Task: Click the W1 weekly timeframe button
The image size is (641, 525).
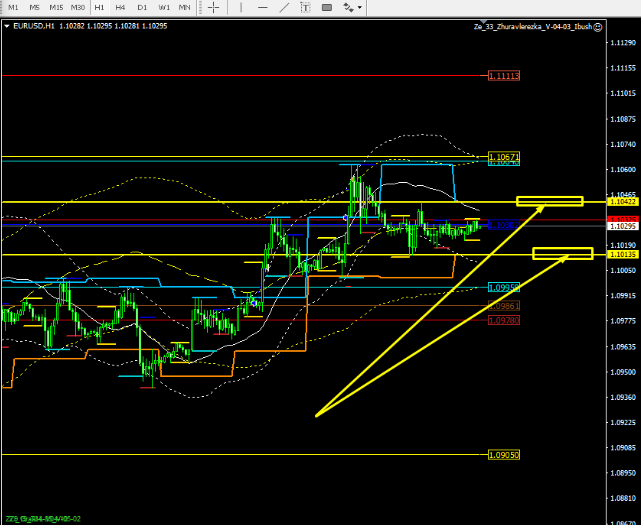Action: (x=162, y=7)
